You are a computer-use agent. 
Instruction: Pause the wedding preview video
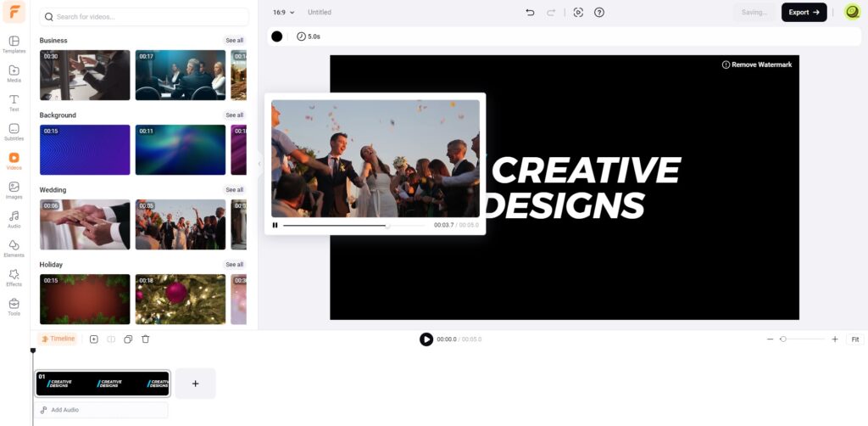coord(275,226)
